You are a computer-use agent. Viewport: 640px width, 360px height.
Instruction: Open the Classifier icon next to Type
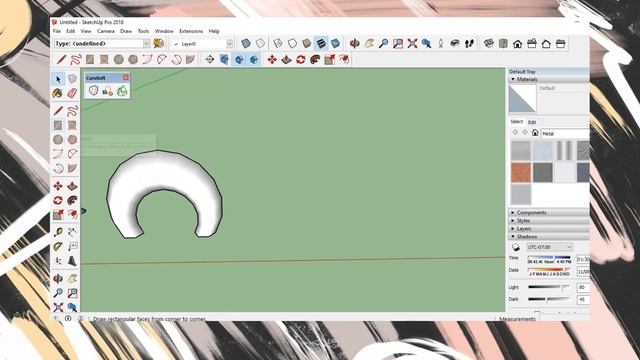[x=158, y=43]
